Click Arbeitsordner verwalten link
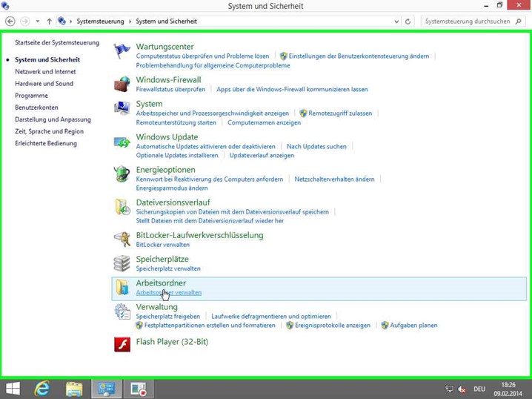The height and width of the screenshot is (399, 532). click(169, 292)
